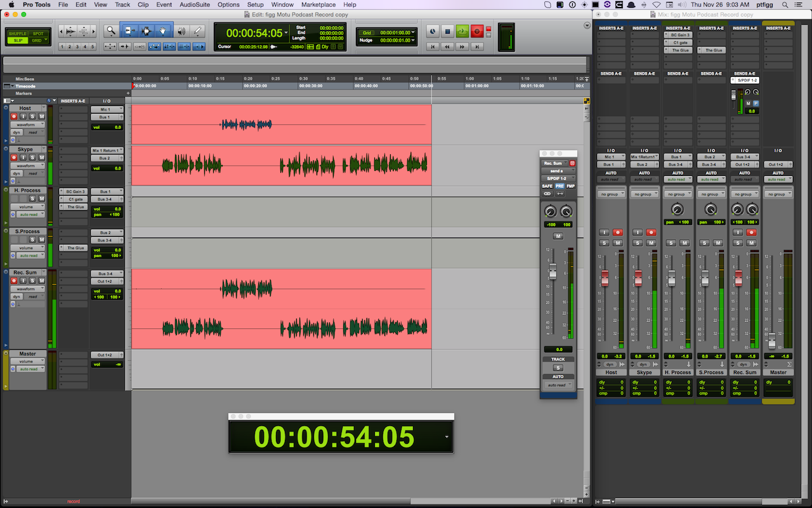The image size is (812, 508).
Task: Select the Scrubber speaker tool
Action: pos(181,30)
